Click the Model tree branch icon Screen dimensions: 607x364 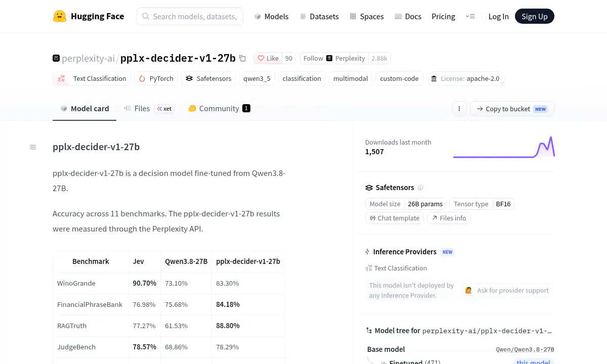click(x=369, y=331)
